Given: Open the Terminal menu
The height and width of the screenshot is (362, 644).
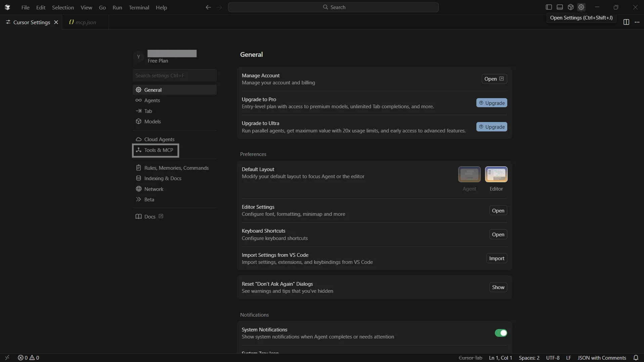Looking at the screenshot, I should (139, 7).
